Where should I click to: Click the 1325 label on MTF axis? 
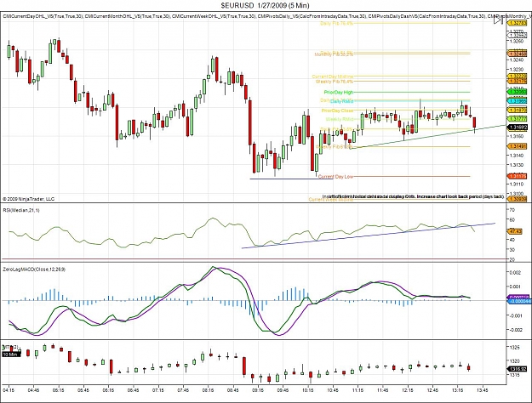[x=515, y=347]
